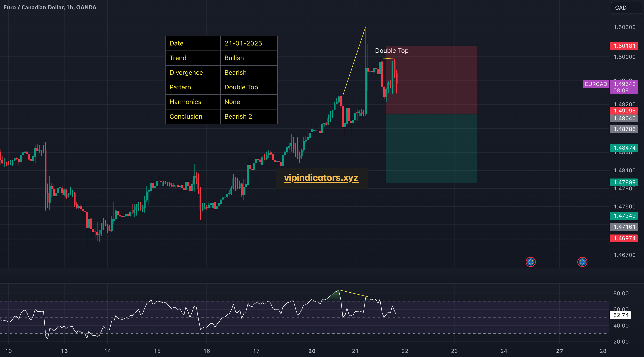Click the date 13 on time axis
Viewport: 644px width, 357px height.
[64, 351]
